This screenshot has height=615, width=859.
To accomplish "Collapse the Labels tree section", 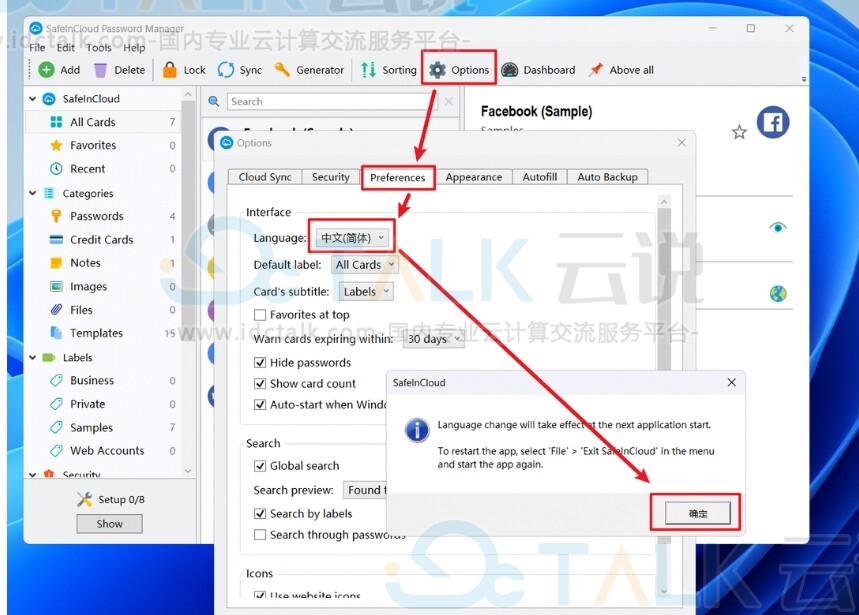I will [x=33, y=357].
